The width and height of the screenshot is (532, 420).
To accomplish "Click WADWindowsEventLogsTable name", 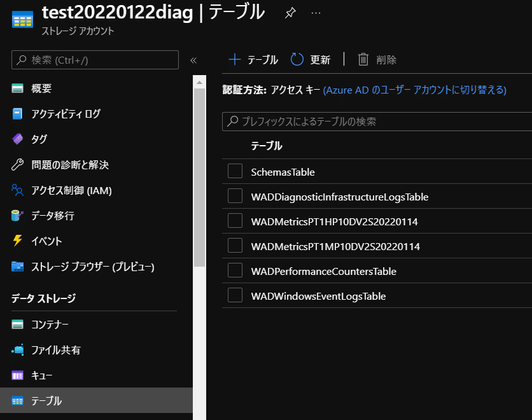I will click(318, 296).
